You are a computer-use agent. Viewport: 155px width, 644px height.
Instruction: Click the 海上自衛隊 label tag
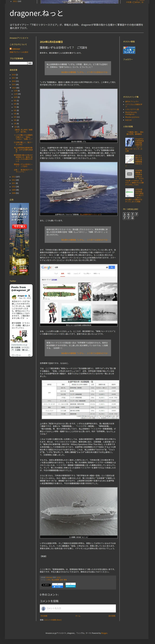55,580
